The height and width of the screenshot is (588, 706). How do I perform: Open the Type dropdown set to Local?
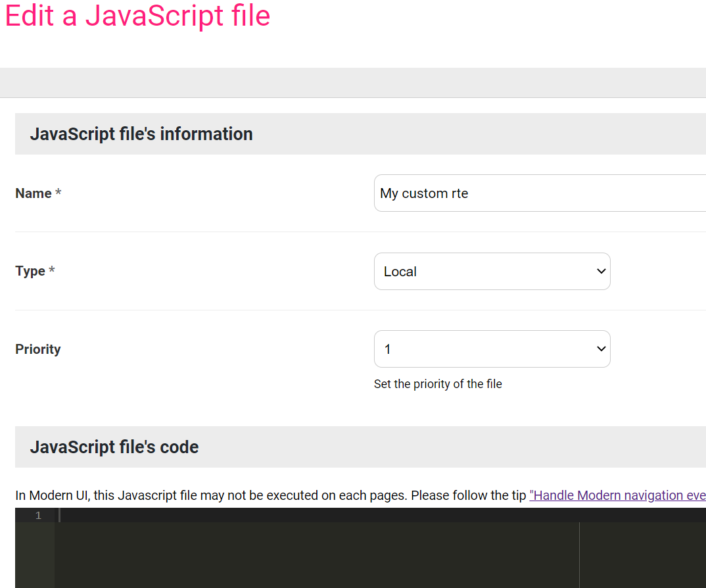pyautogui.click(x=492, y=271)
